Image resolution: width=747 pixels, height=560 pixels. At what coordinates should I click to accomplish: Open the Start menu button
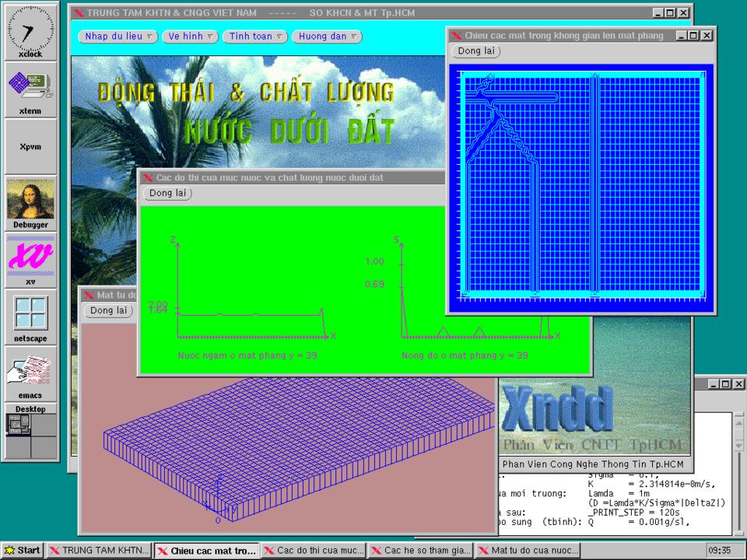(x=23, y=551)
